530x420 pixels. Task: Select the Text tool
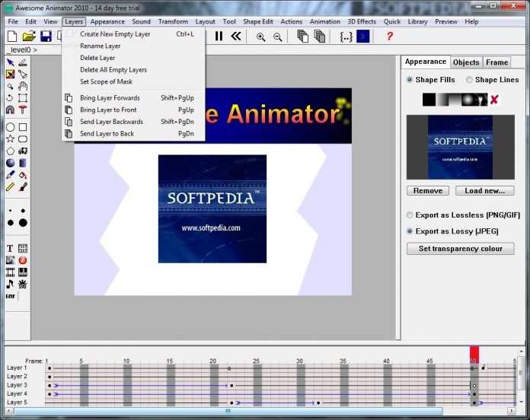[x=10, y=249]
